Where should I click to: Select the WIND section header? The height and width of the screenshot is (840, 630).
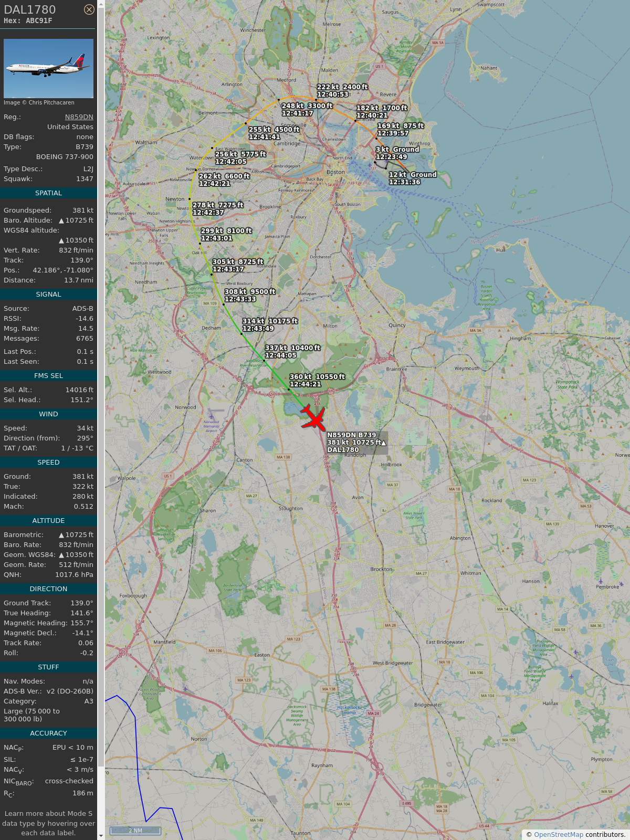pyautogui.click(x=48, y=414)
